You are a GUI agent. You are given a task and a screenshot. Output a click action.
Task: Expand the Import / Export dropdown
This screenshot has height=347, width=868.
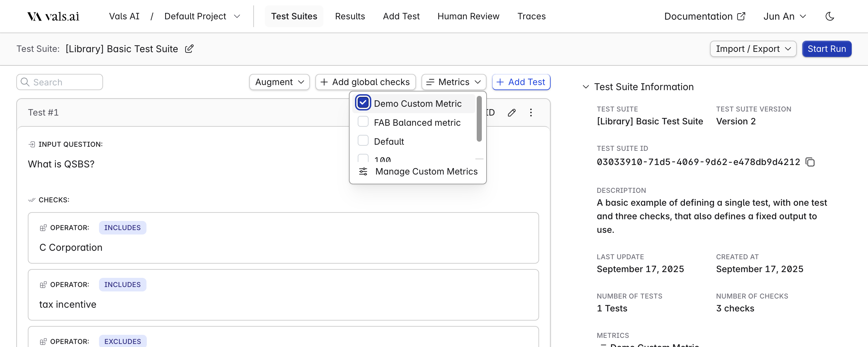point(753,49)
